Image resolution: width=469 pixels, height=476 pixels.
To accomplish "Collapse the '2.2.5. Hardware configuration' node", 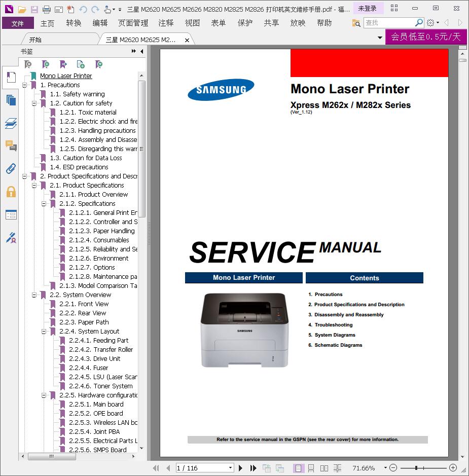I will click(x=44, y=395).
